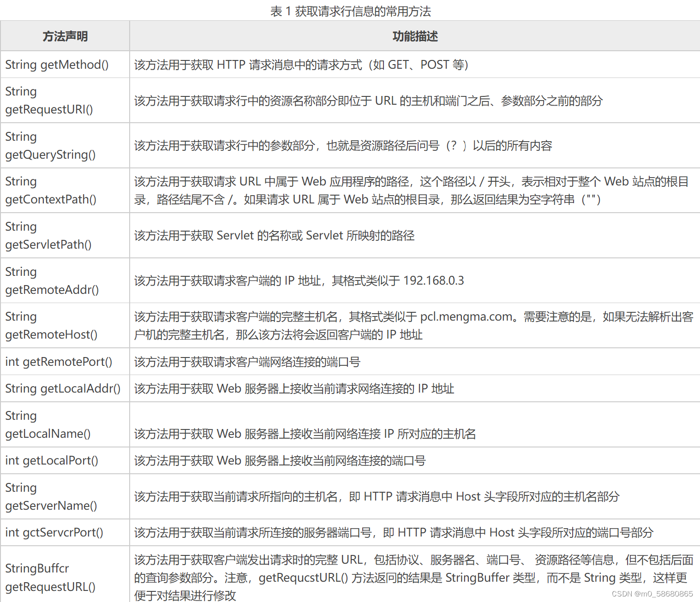Screen dimensions: 700x602
Task: Click the table title '表 1 获取请求行信息的常用方法'
Action: 350,11
